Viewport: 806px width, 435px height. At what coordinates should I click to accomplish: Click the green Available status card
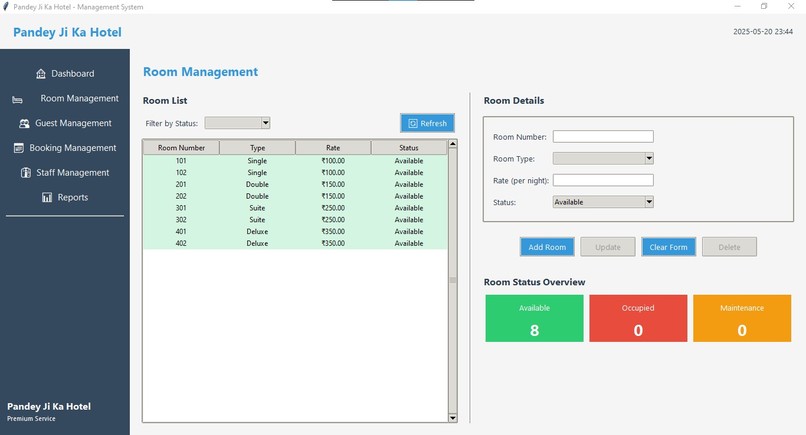pos(534,318)
